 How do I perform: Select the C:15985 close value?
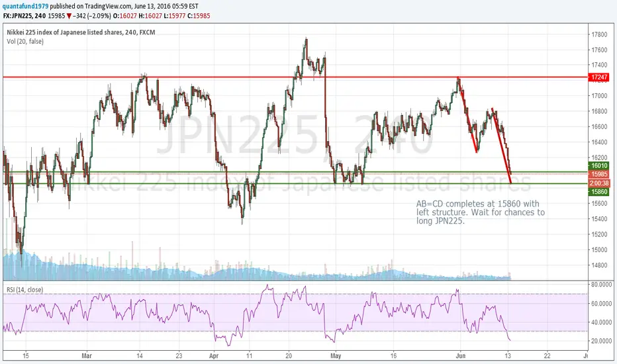coord(199,16)
